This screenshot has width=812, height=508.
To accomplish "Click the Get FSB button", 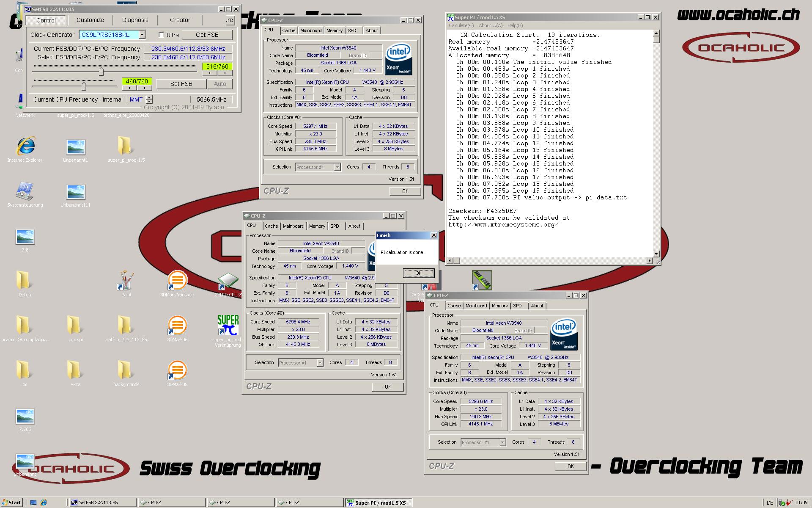I will click(207, 35).
